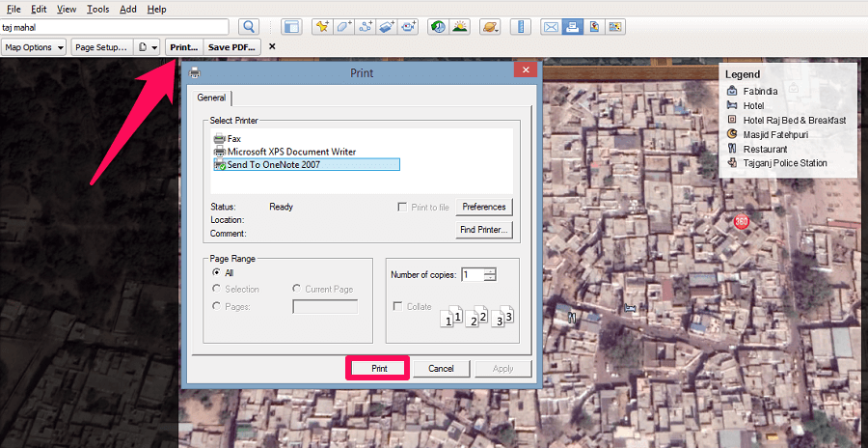Screen dimensions: 868x448
Task: Select the All page range option
Action: 216,273
